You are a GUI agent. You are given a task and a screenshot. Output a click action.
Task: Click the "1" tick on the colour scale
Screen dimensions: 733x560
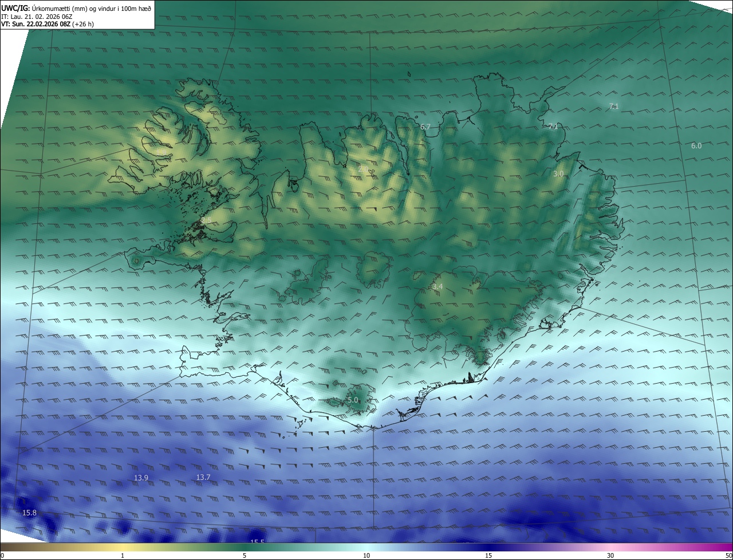pos(123,555)
